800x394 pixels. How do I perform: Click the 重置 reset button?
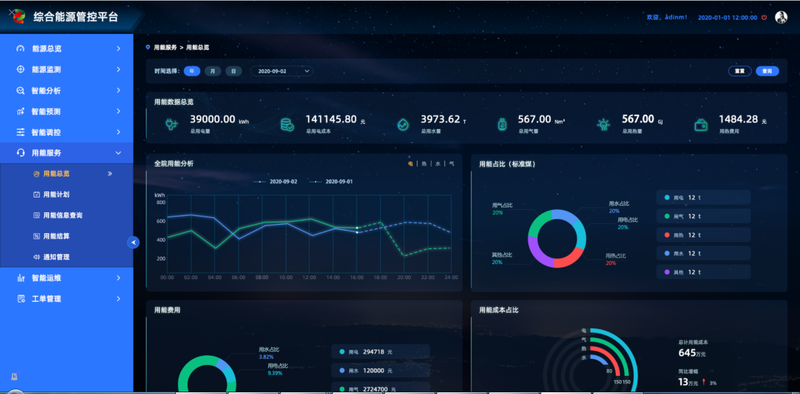point(739,71)
